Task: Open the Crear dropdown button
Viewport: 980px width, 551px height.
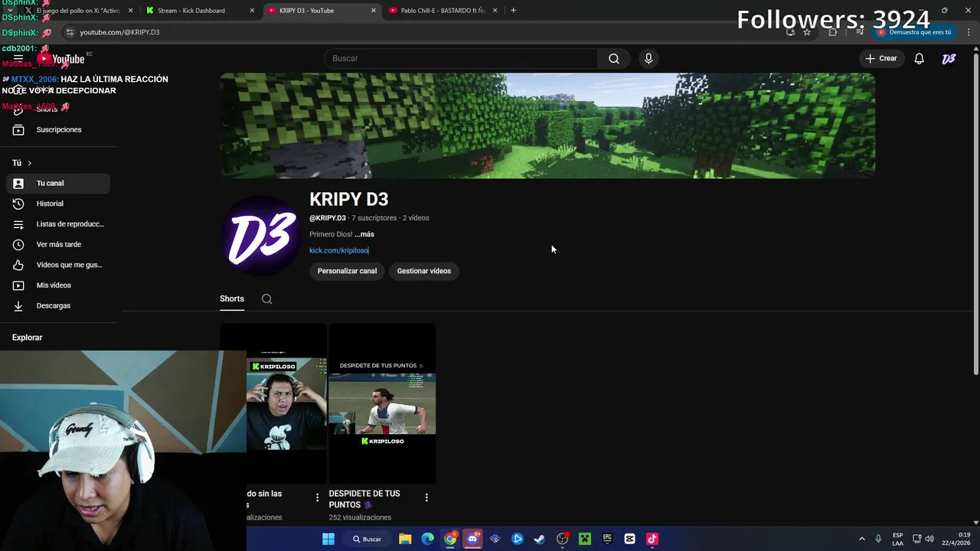Action: tap(880, 59)
